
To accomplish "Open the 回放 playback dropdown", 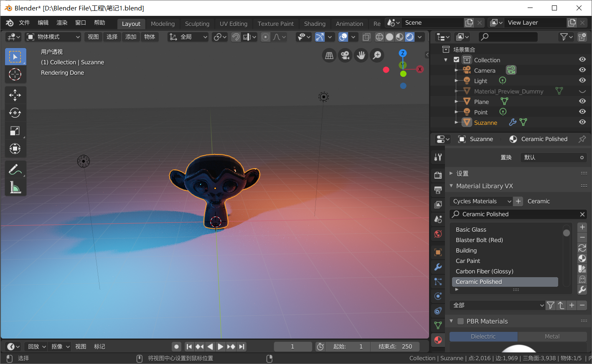I will coord(36,346).
